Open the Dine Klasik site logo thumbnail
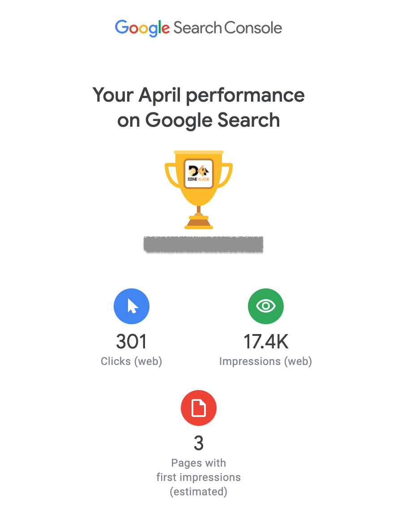This screenshot has width=401, height=532. [199, 174]
